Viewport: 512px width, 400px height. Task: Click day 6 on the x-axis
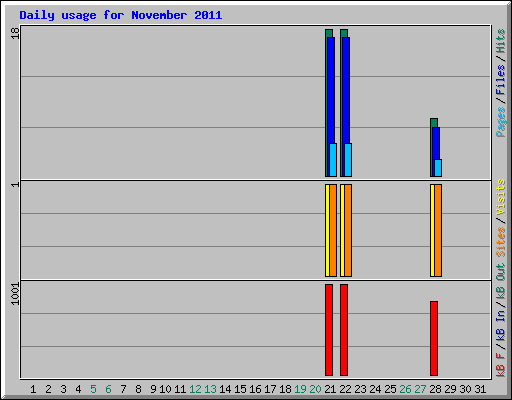point(108,389)
